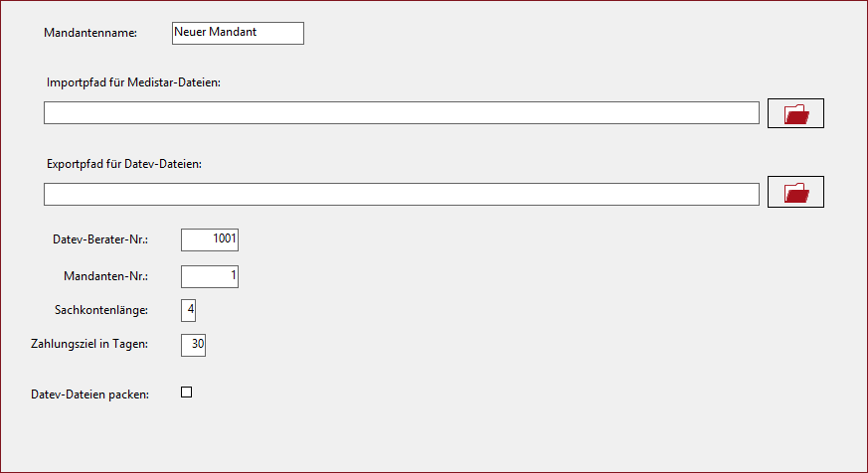Click the Exportpfad für Datev-Dateien: label
Image resolution: width=868 pixels, height=473 pixels.
[124, 164]
